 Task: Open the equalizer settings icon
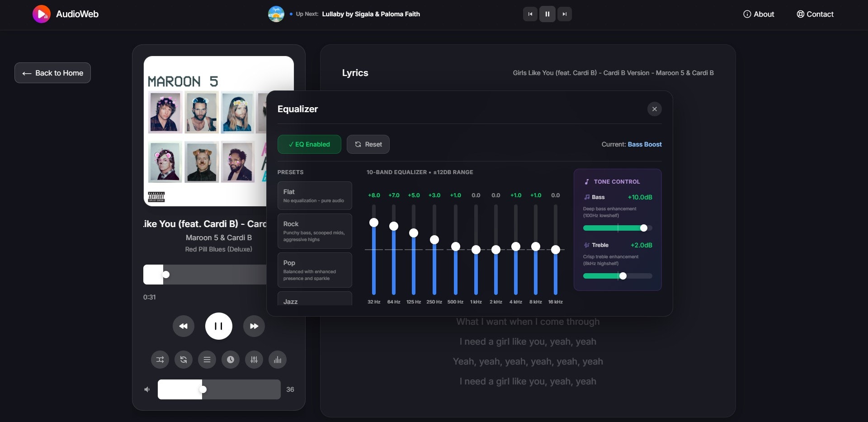tap(254, 360)
